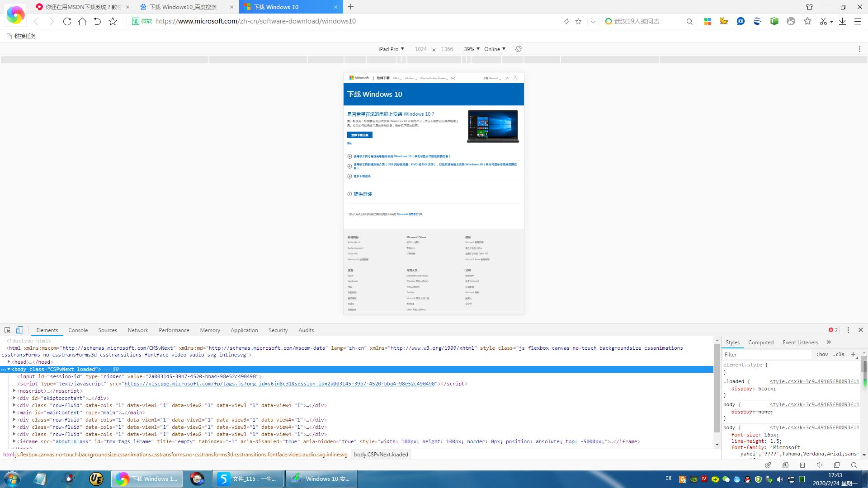Screen dimensions: 868x488
Task: Open style.csx link for .loaded rule
Action: point(814,381)
